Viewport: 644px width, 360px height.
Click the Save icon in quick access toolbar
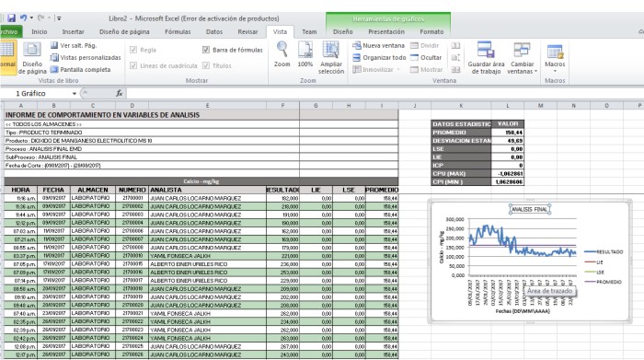coord(11,18)
